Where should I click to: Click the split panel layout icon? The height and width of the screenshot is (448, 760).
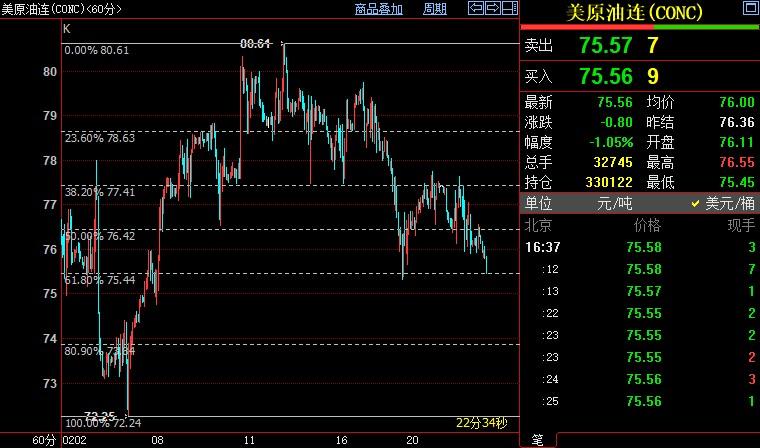(x=509, y=9)
